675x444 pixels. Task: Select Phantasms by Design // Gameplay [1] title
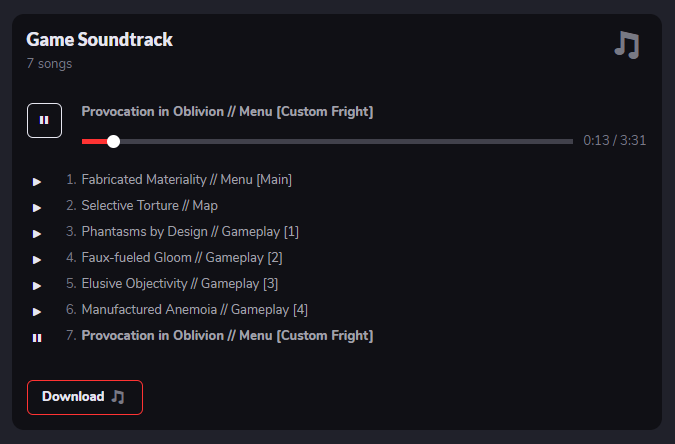190,232
